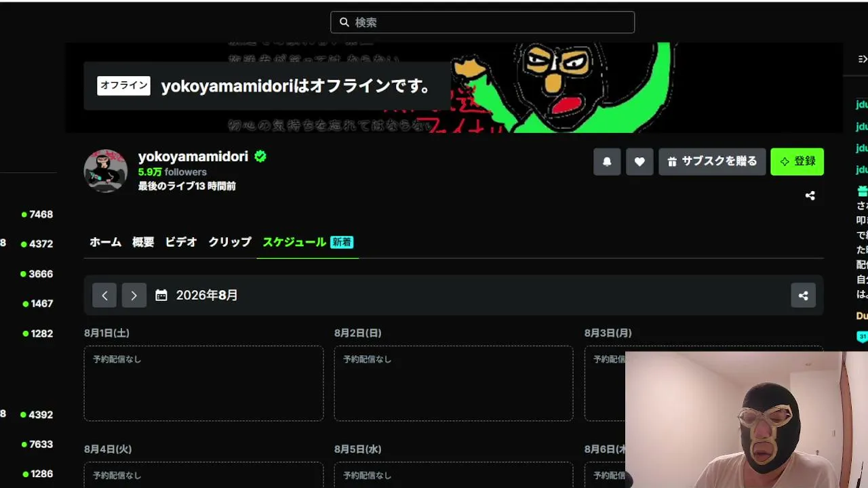Click the sidebar channel with 1467 viewers

tap(37, 304)
